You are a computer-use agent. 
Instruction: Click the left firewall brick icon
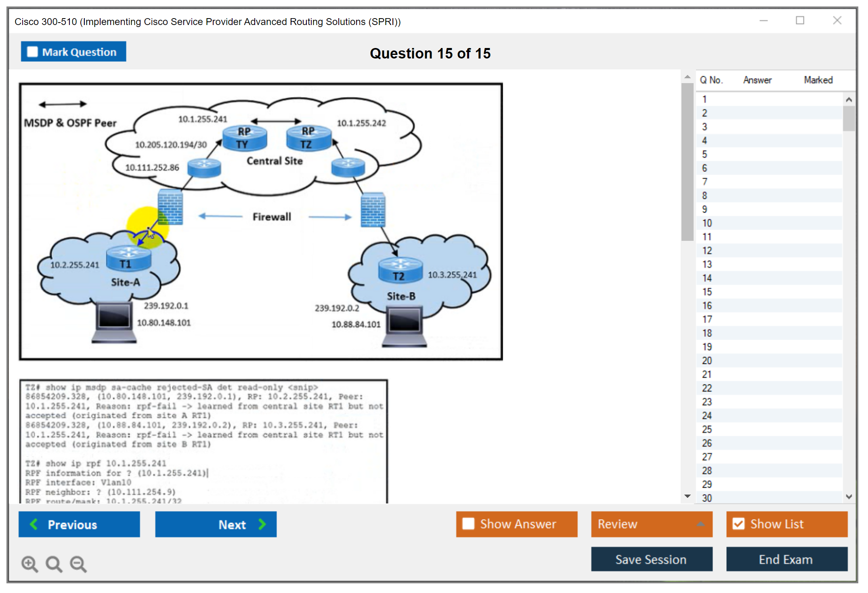pyautogui.click(x=170, y=207)
